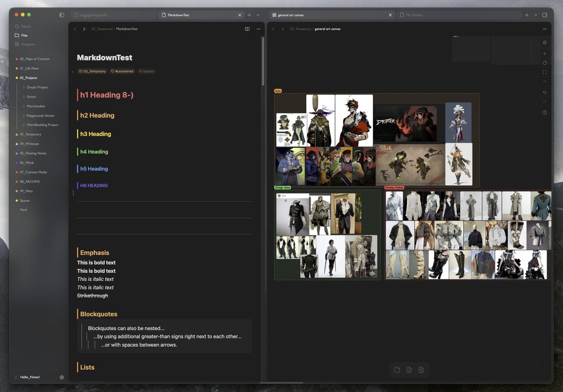Open tab list dropdown in left group
This screenshot has width=563, height=392.
258,15
